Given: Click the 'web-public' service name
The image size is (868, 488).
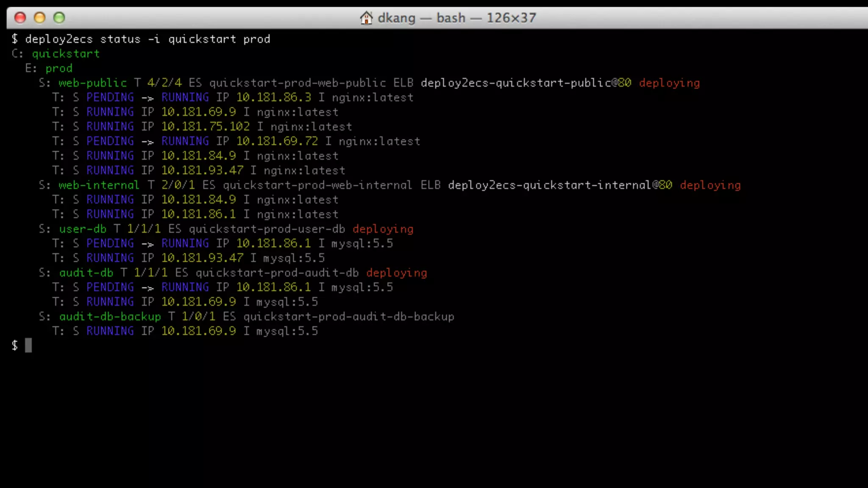Looking at the screenshot, I should coord(92,83).
